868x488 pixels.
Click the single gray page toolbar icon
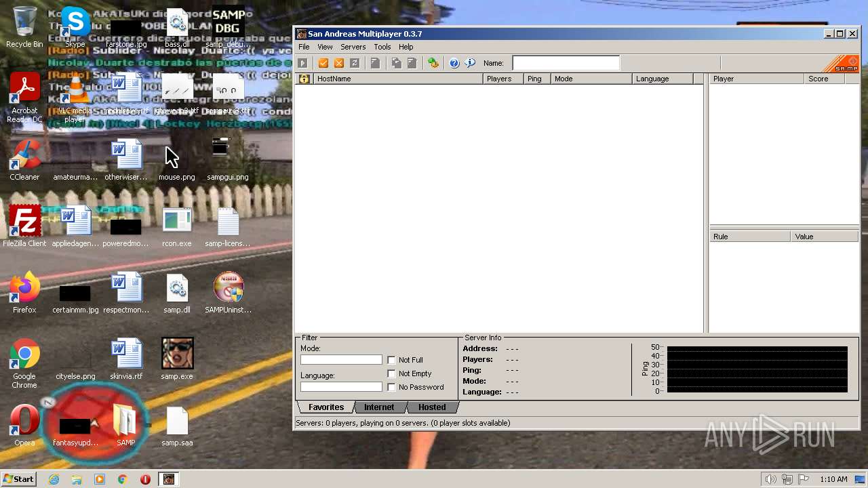coord(375,63)
